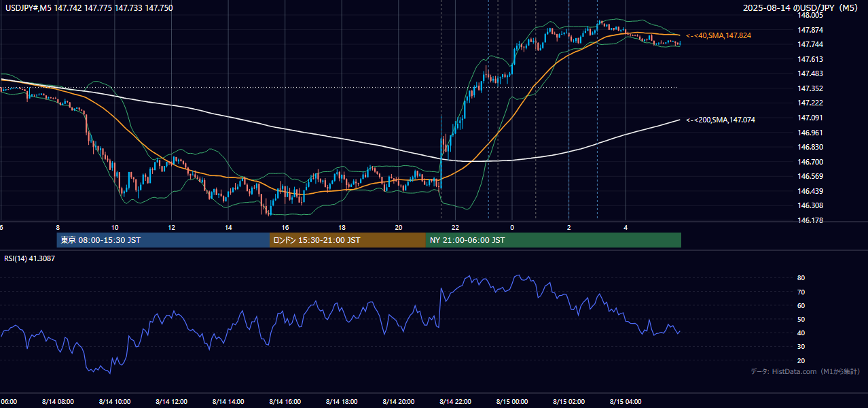
Task: Click the 8/15 04:00 time axis label
Action: (626, 402)
